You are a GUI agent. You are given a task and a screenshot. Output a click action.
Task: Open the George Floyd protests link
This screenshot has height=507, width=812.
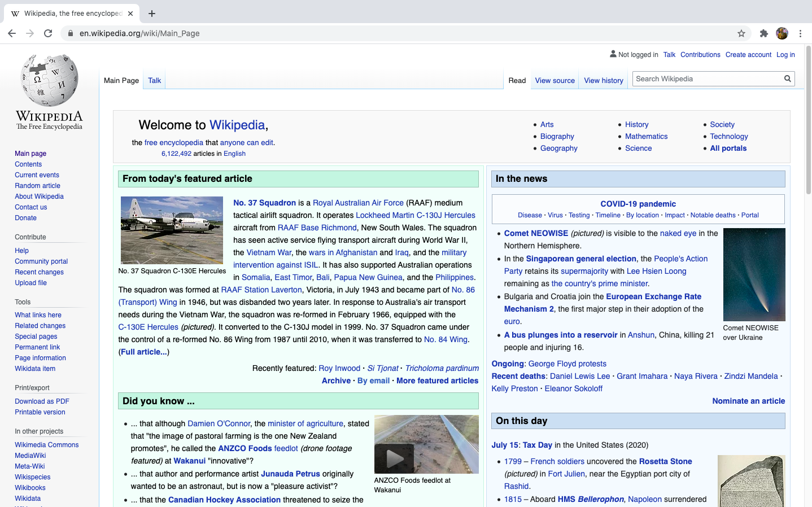[567, 364]
